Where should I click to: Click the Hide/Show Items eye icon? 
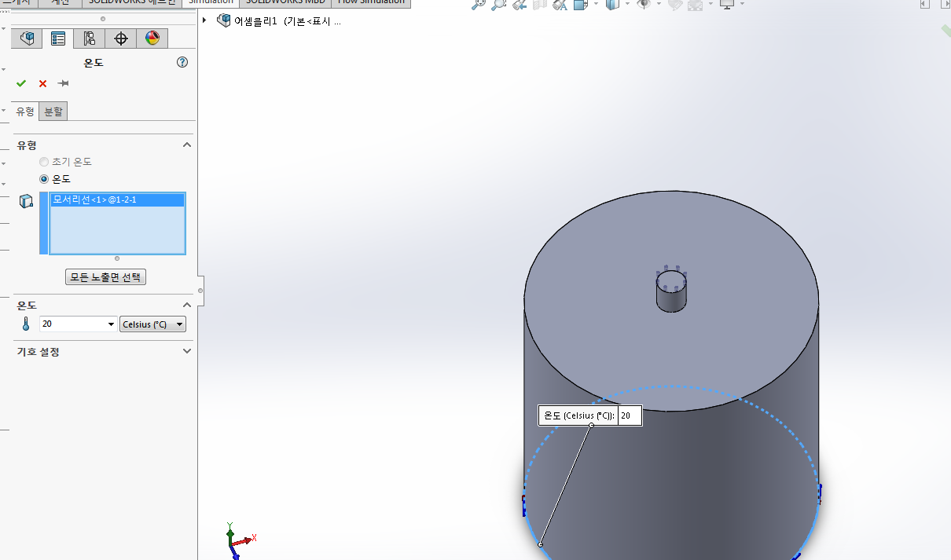(x=644, y=4)
